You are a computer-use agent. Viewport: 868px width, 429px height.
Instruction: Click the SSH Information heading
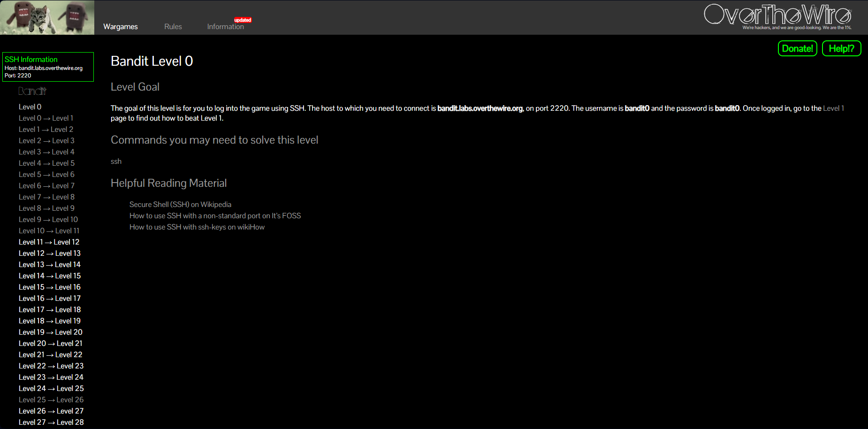(x=31, y=60)
